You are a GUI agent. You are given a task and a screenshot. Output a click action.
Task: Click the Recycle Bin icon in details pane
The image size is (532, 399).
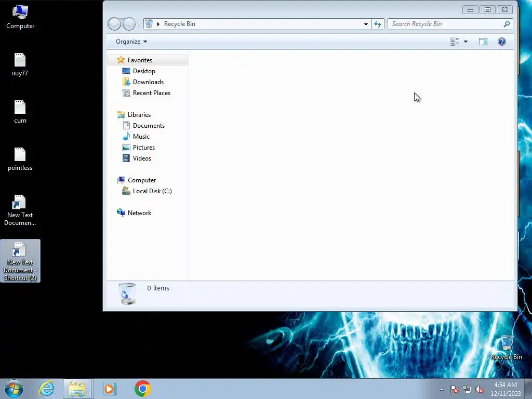128,294
